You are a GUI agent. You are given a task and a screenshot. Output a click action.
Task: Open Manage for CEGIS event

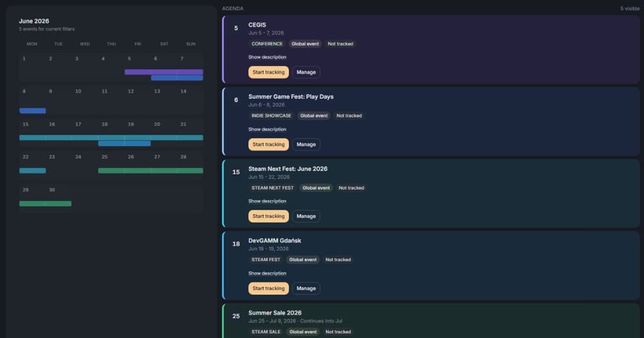coord(306,72)
